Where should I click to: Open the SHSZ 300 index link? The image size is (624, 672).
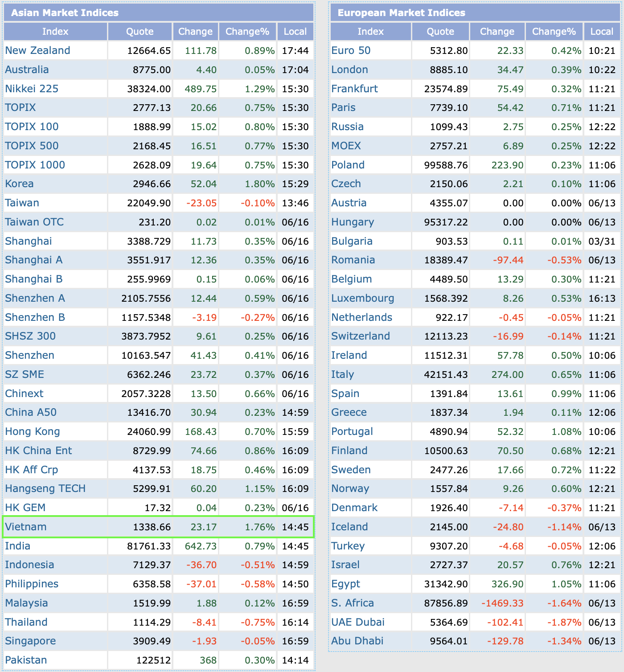pyautogui.click(x=30, y=336)
